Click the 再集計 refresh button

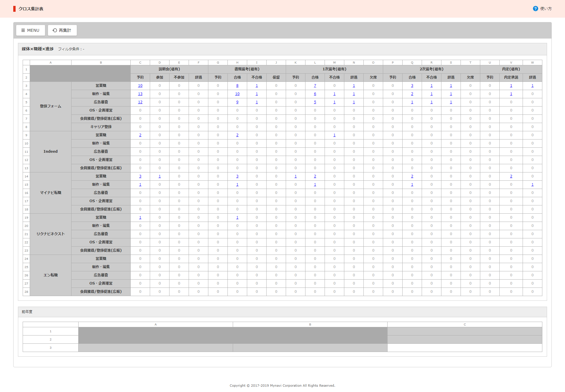(62, 30)
